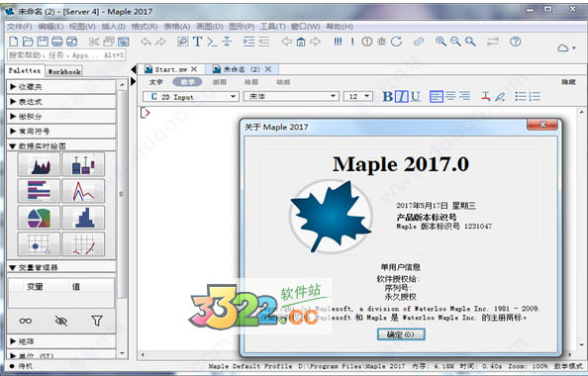Toggle variable filter funnel icon
588x376 pixels.
(x=97, y=321)
